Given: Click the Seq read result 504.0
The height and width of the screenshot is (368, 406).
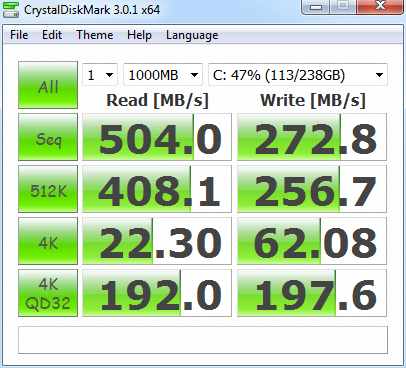Looking at the screenshot, I should coord(157,137).
